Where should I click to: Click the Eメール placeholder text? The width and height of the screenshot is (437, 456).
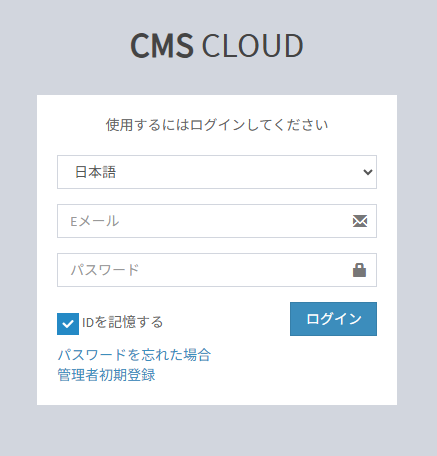(x=94, y=221)
